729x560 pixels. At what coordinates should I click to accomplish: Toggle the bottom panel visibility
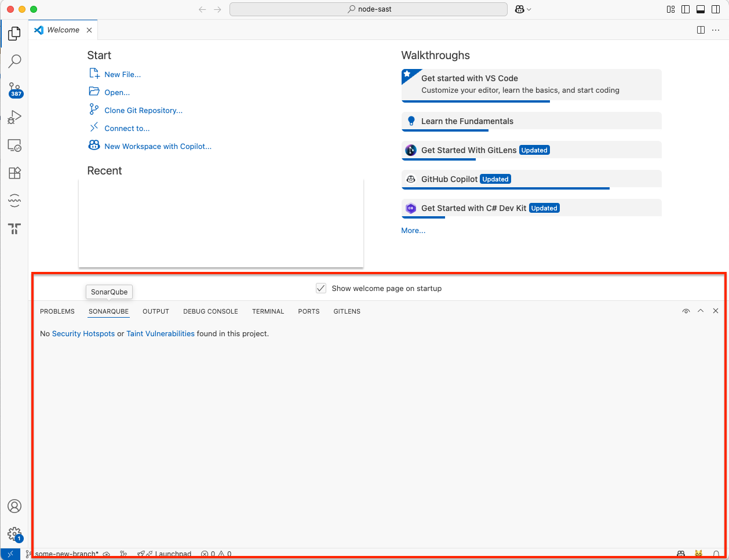coord(701,9)
